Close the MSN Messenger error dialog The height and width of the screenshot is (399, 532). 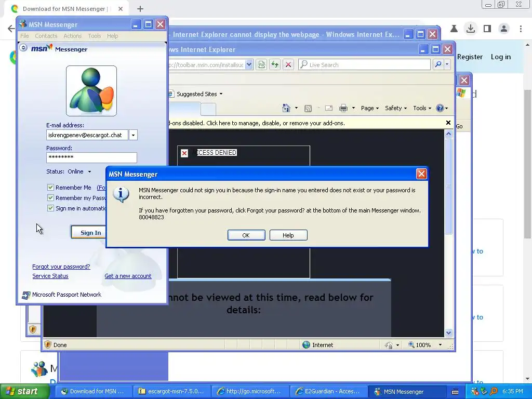point(421,174)
